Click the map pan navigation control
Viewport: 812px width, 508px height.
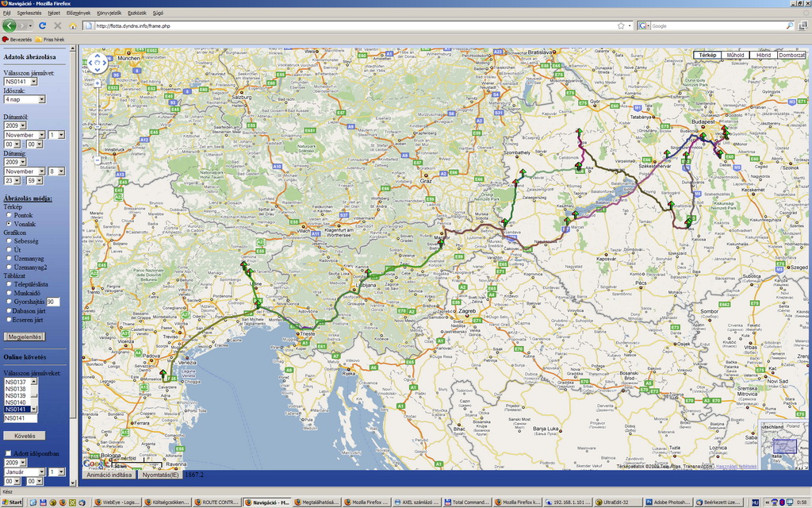[97, 63]
